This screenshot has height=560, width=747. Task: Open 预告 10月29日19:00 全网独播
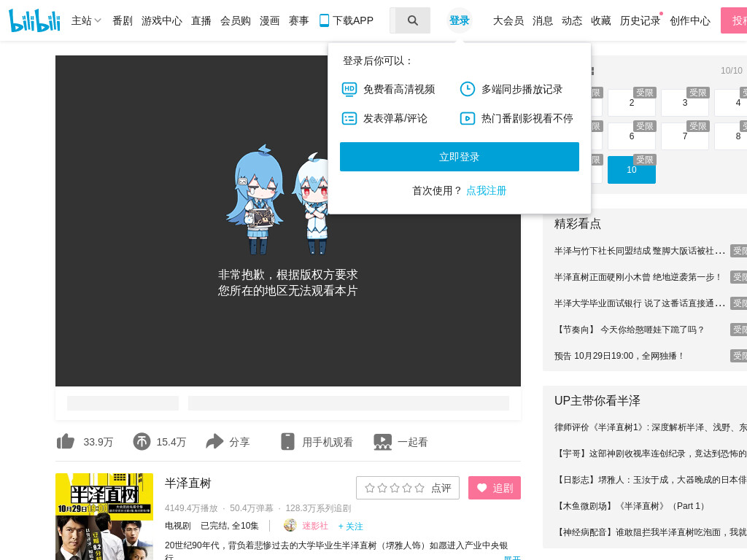tap(619, 356)
